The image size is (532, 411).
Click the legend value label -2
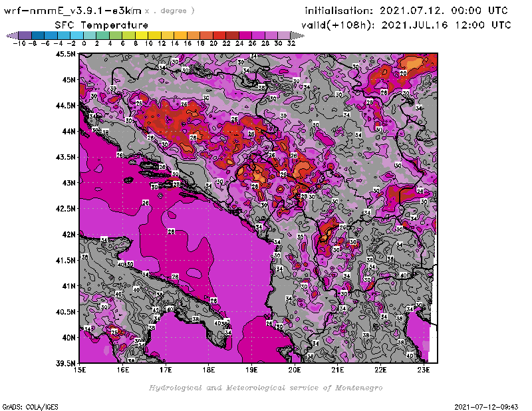coord(71,43)
